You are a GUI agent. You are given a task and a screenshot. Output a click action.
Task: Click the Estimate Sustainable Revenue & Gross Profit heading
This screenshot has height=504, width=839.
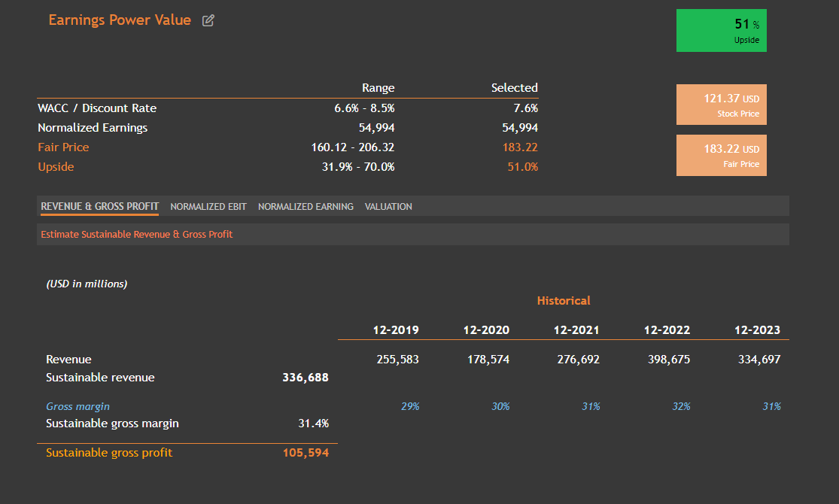(136, 234)
